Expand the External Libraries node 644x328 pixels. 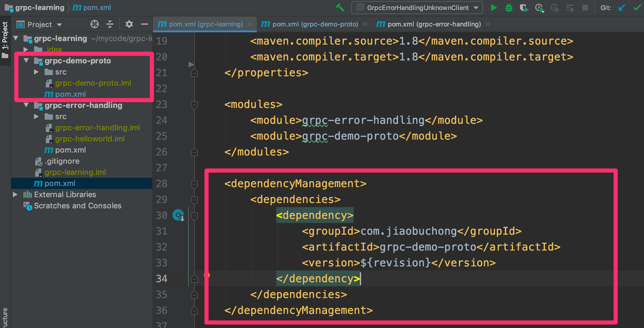[x=15, y=195]
